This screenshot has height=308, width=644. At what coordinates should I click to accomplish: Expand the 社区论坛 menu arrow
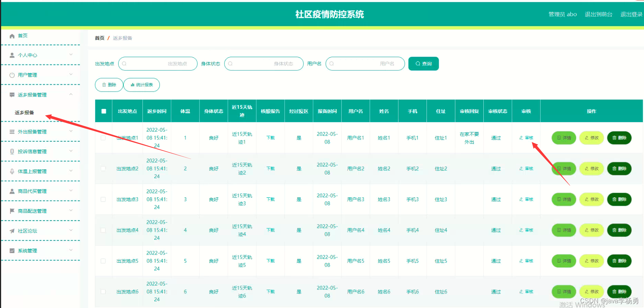coord(71,231)
